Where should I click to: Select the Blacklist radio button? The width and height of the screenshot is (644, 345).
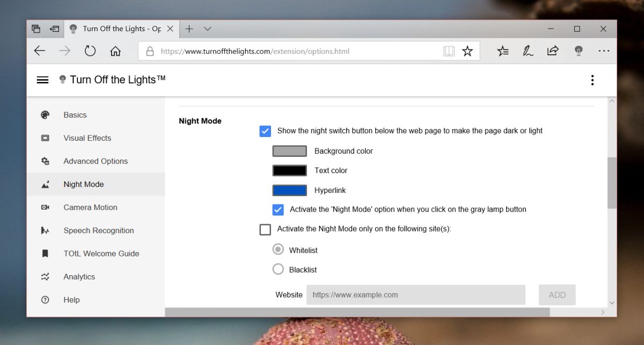(278, 269)
